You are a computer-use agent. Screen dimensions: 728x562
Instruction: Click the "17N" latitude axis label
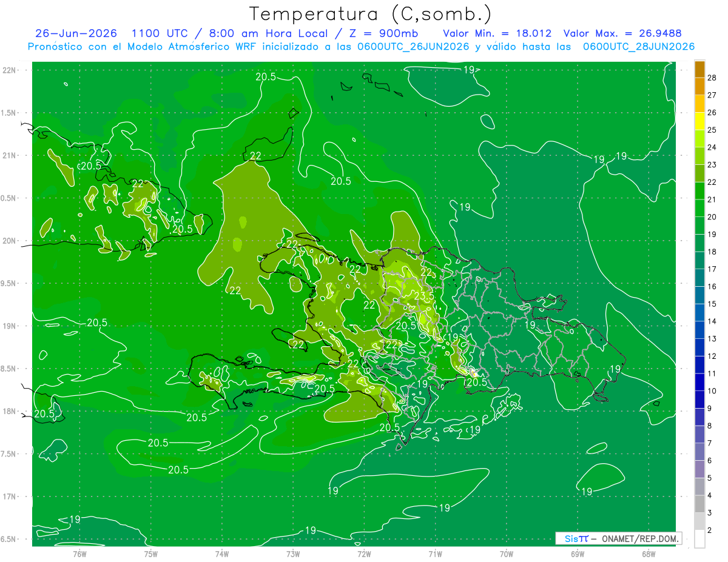[10, 497]
